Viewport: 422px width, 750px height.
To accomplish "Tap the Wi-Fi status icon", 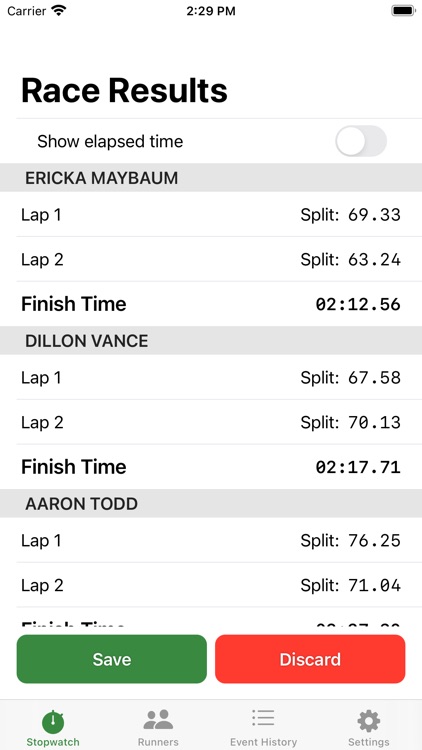I will pyautogui.click(x=59, y=11).
